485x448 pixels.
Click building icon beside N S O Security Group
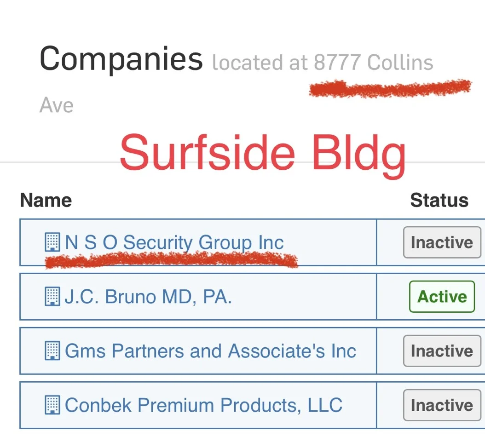point(52,242)
